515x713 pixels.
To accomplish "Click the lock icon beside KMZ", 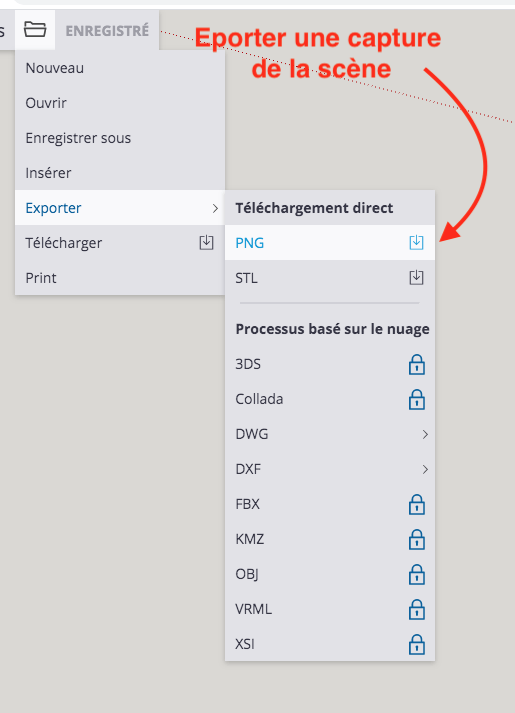I will [x=417, y=540].
